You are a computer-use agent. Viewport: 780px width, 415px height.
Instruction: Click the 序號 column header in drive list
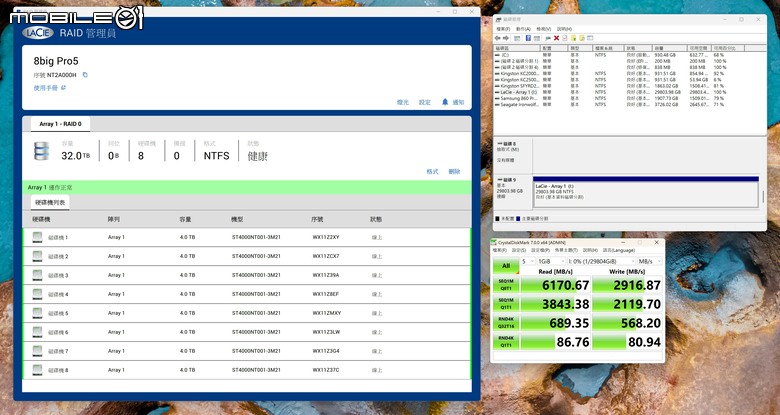coord(317,219)
